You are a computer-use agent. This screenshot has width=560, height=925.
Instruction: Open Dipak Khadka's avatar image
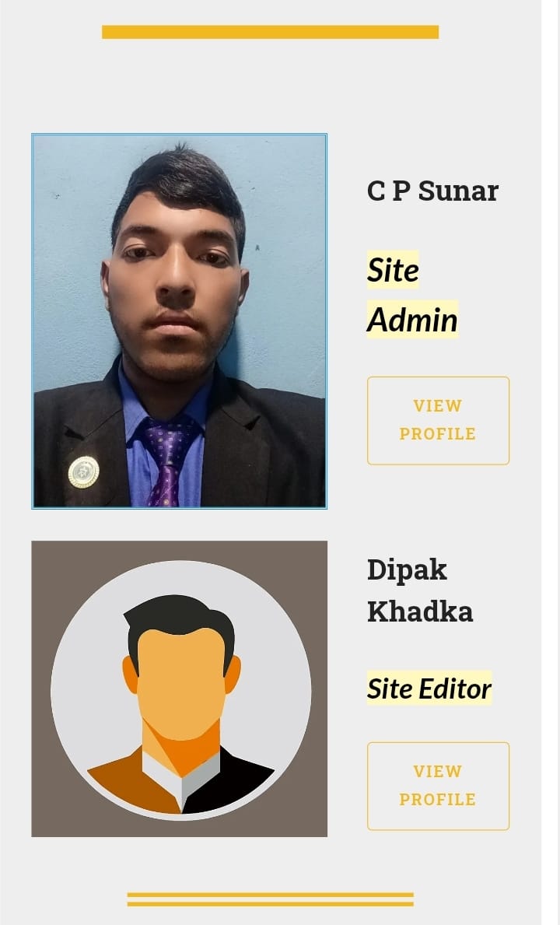click(x=179, y=688)
